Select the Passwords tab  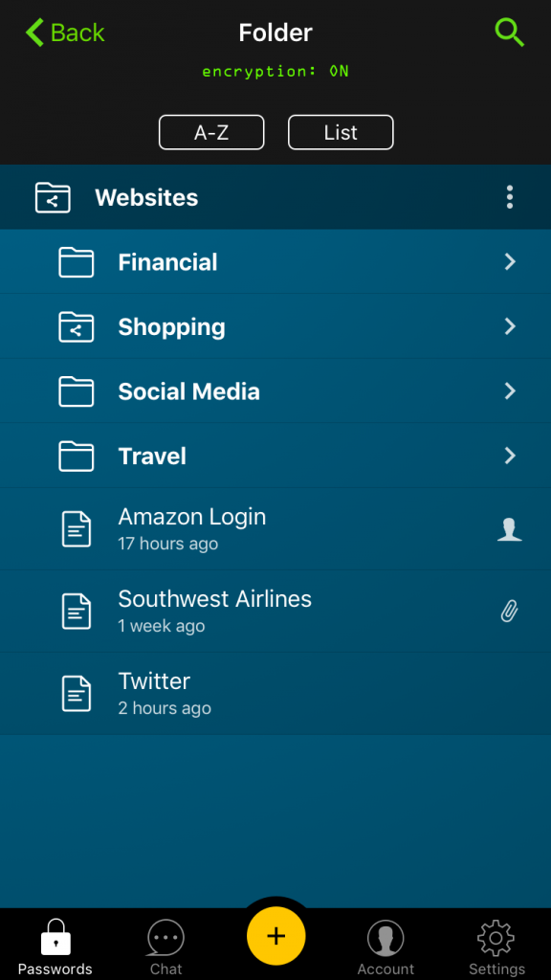click(55, 941)
